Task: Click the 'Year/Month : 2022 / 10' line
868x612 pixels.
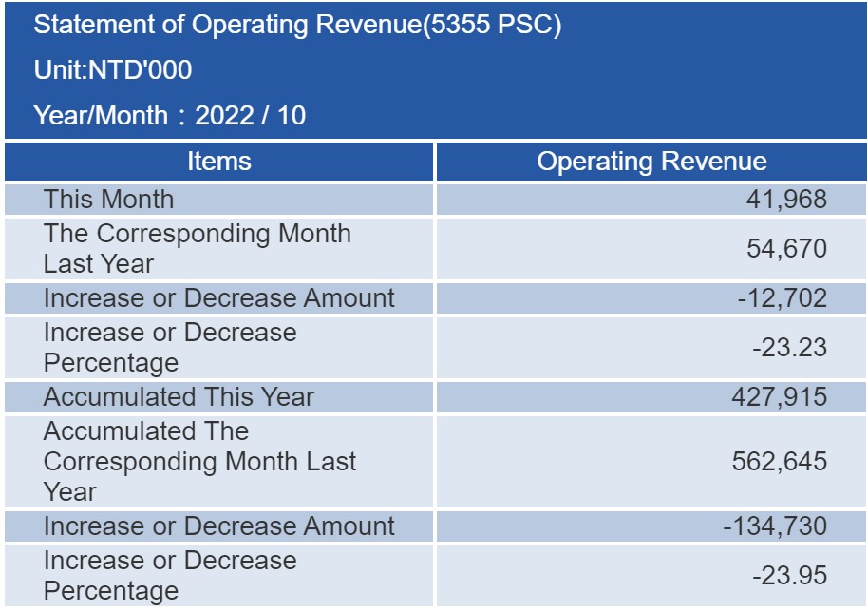Action: (x=169, y=116)
